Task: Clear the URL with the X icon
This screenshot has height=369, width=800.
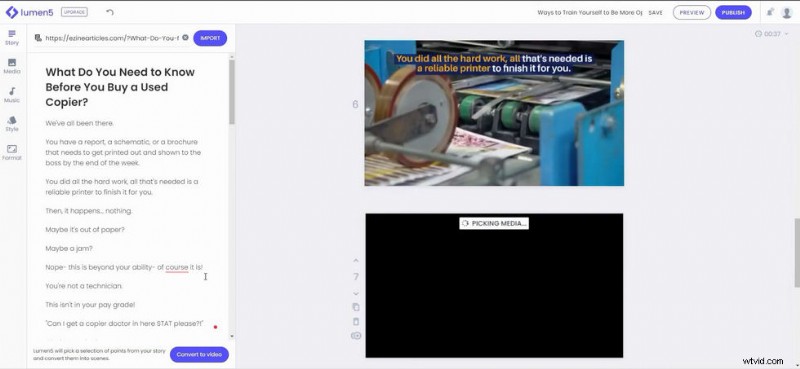Action: click(x=185, y=38)
